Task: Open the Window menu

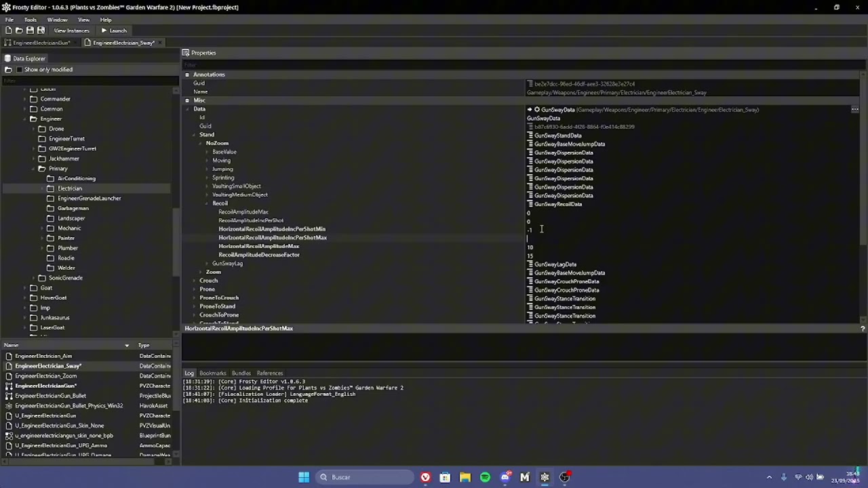Action: click(x=57, y=20)
